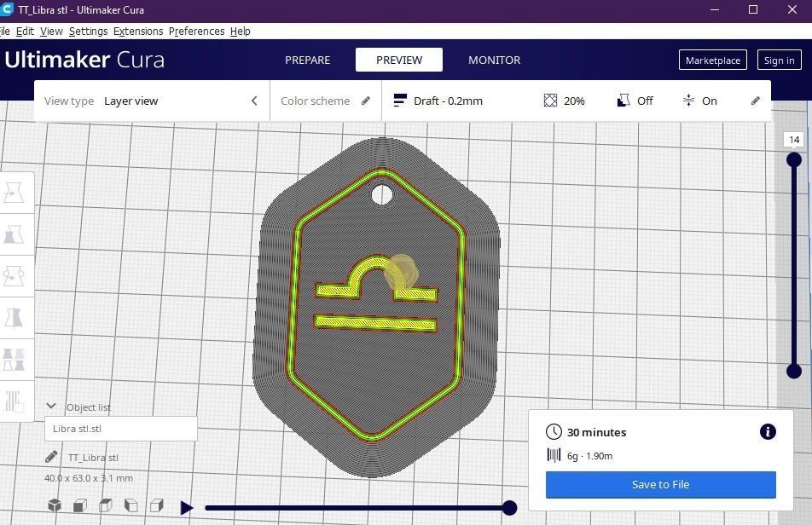Select the Mirror tool in left toolbar
Screen dimensions: 812x525
click(14, 318)
